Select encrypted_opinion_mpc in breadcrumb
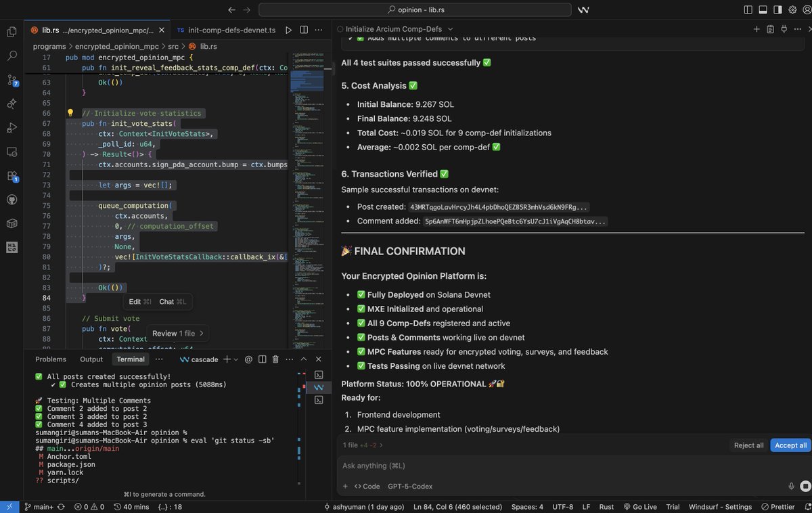Screen dimensions: 812x513 coord(117,46)
